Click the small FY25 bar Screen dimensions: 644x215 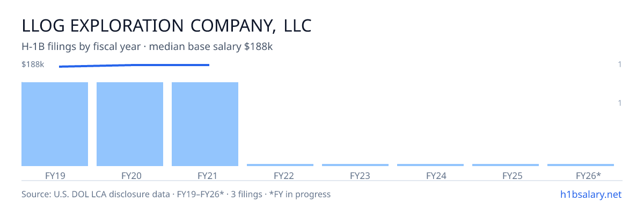click(x=506, y=165)
